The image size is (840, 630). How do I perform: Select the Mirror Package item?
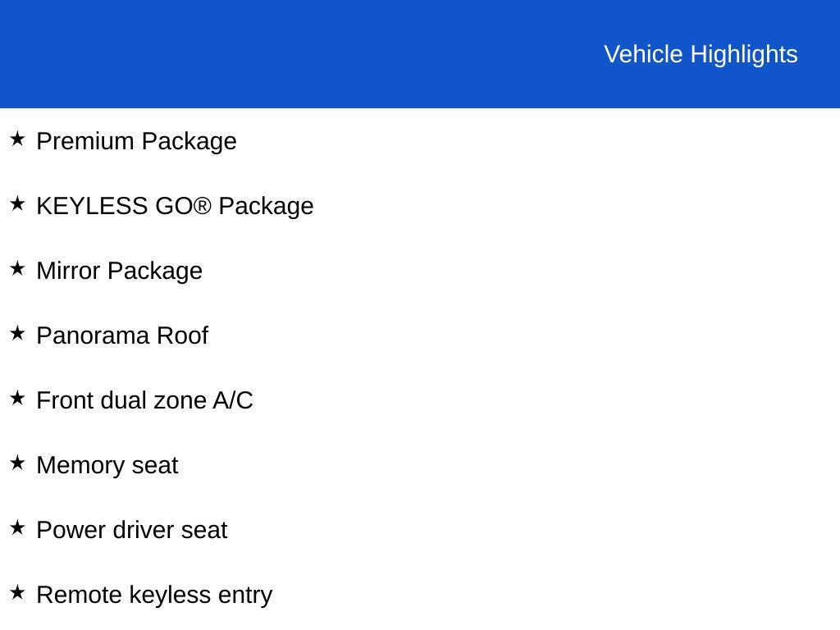pos(120,272)
